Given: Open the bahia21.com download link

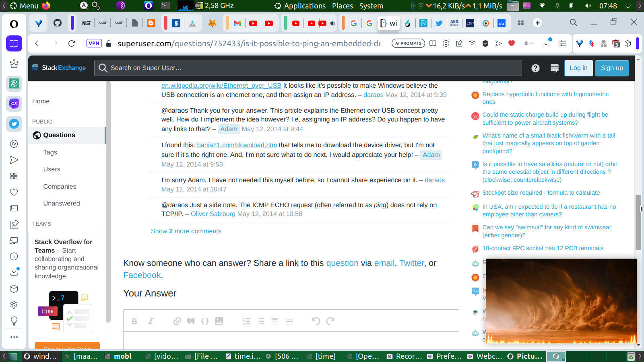Looking at the screenshot, I should [237, 145].
